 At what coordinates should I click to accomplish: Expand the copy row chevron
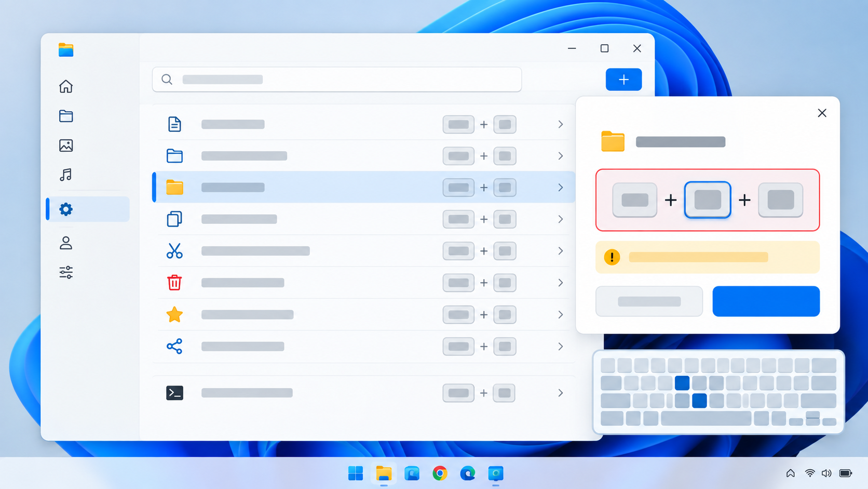coord(561,219)
